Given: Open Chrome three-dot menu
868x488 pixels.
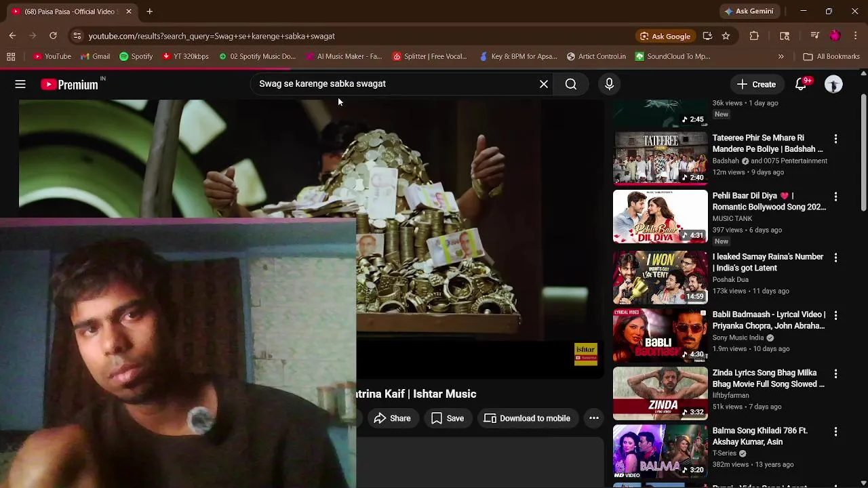Looking at the screenshot, I should click(x=856, y=36).
